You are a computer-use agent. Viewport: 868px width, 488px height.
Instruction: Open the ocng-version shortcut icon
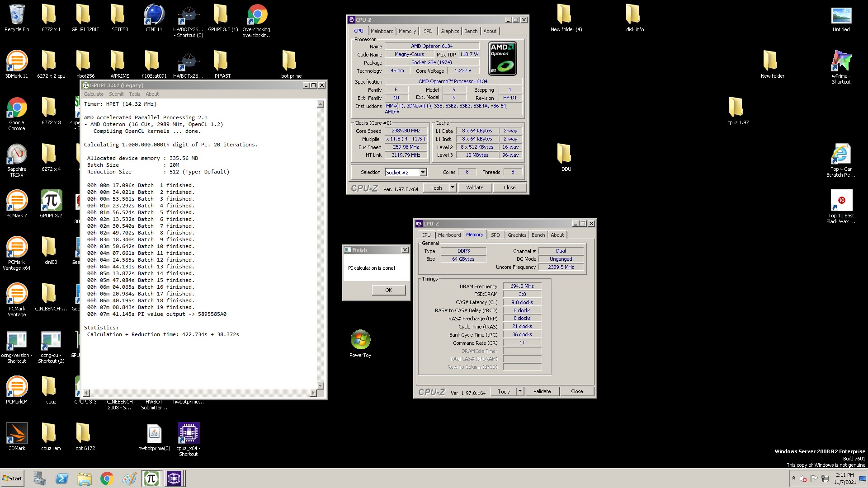point(17,346)
